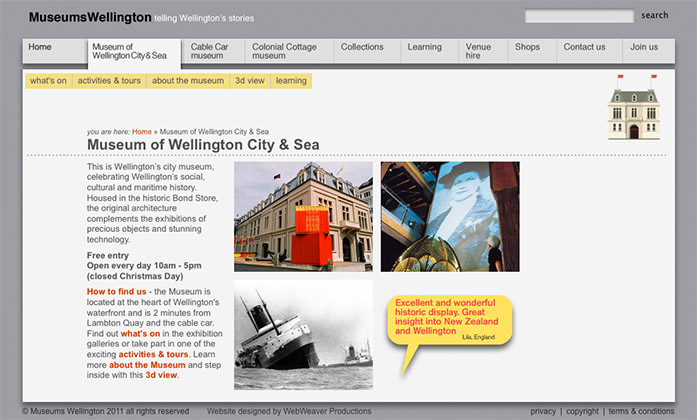This screenshot has height=420, width=697.
Task: Click the about the Museum text link
Action: click(147, 365)
